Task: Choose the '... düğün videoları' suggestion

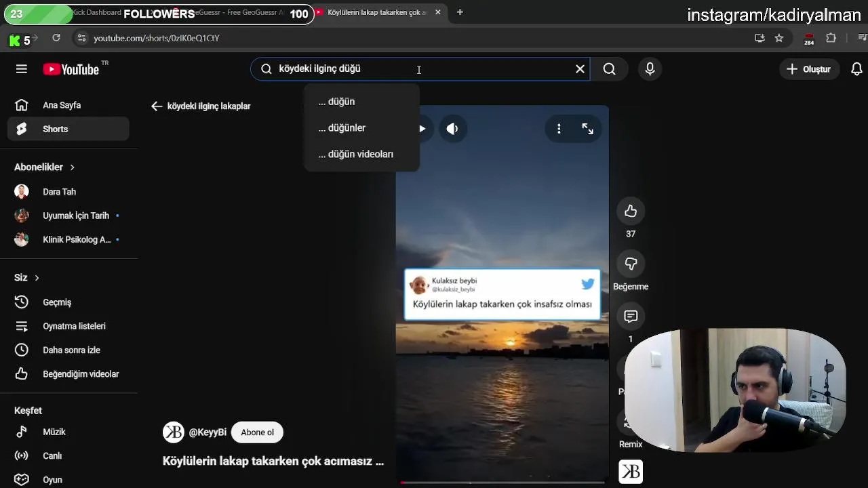Action: pos(361,155)
